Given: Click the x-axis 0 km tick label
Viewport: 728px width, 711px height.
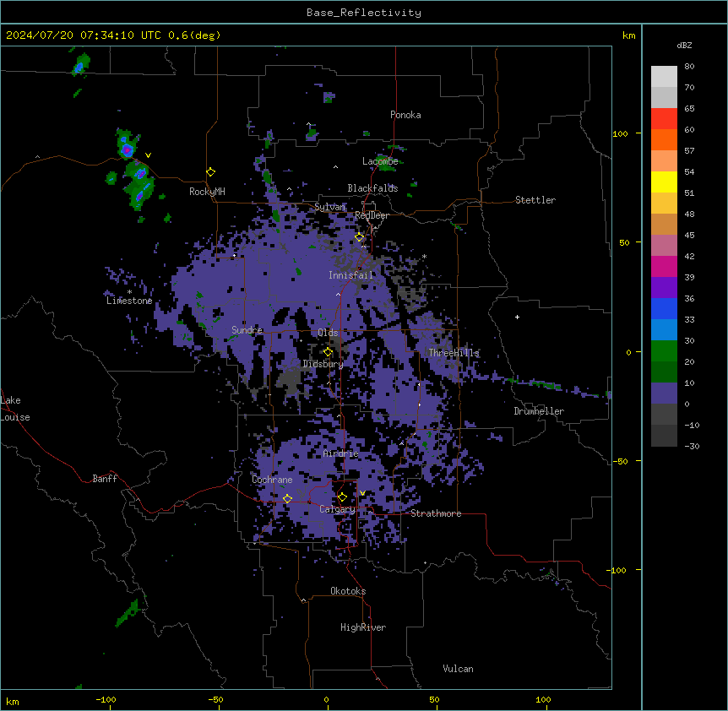Looking at the screenshot, I should pos(326,699).
